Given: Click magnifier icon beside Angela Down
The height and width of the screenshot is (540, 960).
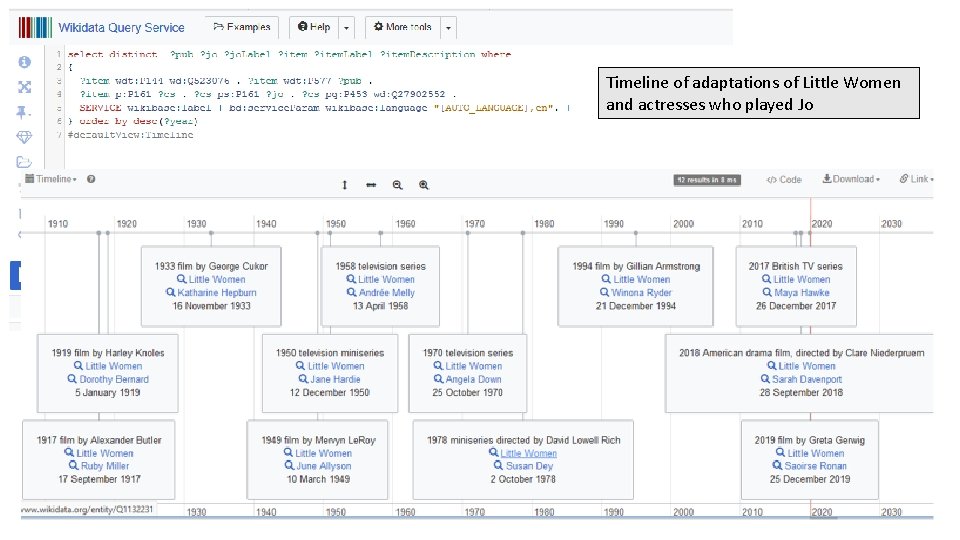Looking at the screenshot, I should tap(438, 380).
